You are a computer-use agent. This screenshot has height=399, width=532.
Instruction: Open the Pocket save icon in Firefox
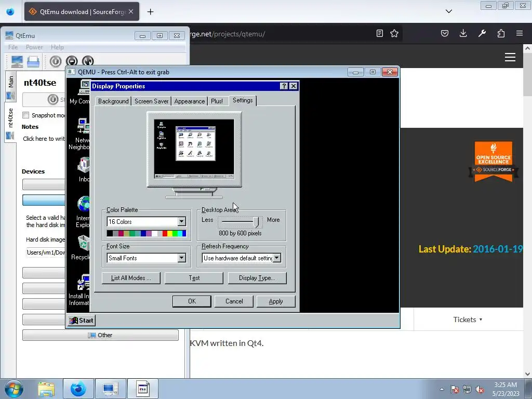pos(445,33)
